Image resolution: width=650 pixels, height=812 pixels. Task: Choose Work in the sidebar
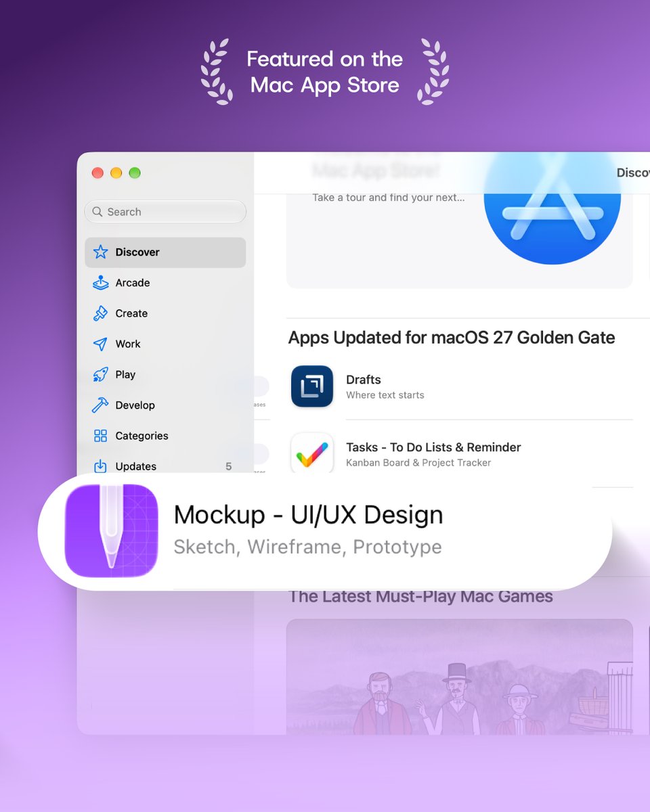click(165, 344)
